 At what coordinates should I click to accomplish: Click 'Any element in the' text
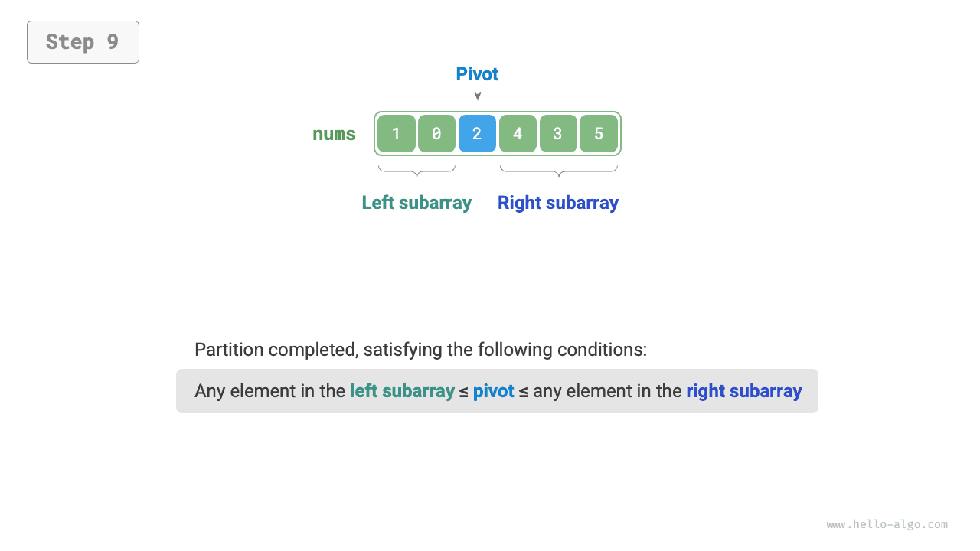click(x=269, y=391)
